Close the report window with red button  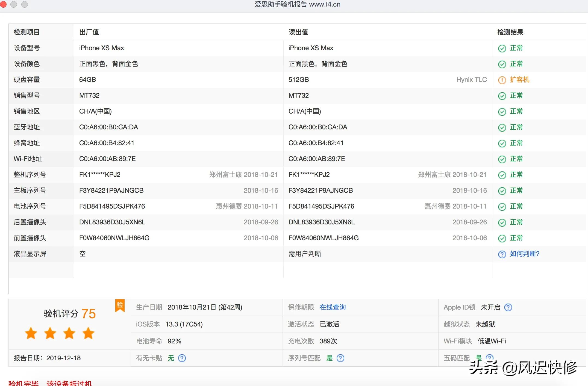[x=3, y=4]
